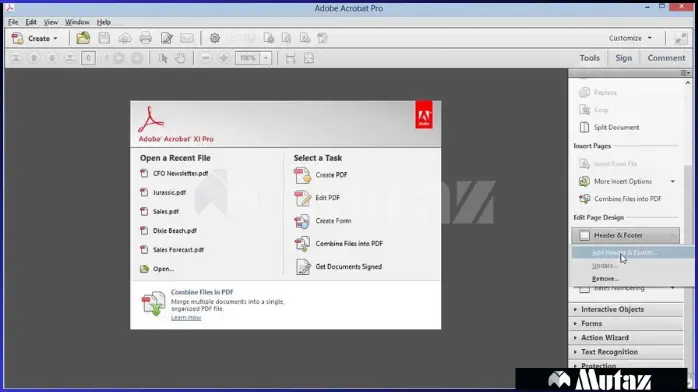Click the Save floppy disk icon
The width and height of the screenshot is (698, 392).
click(x=104, y=38)
